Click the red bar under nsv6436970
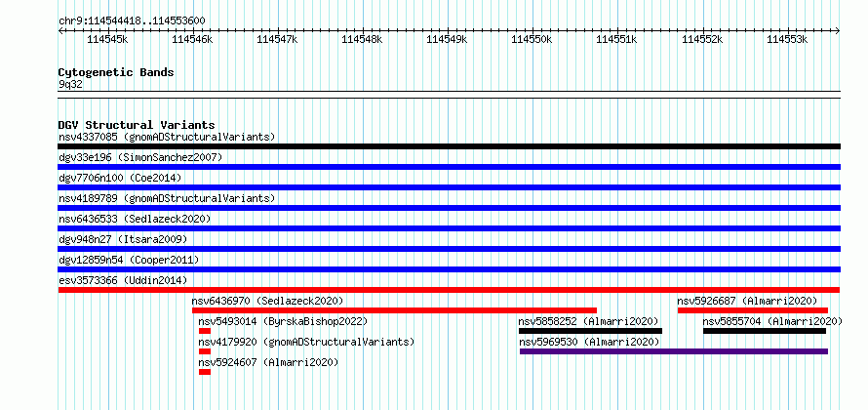 tap(394, 310)
